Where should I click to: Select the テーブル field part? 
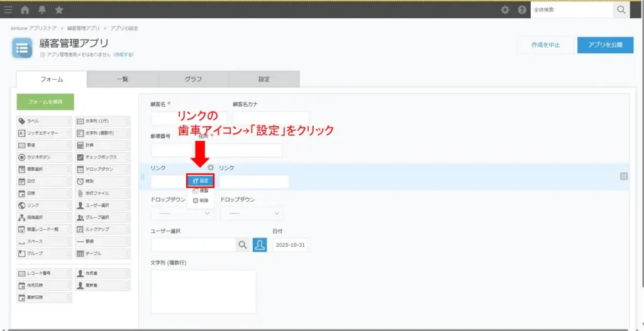pos(103,254)
